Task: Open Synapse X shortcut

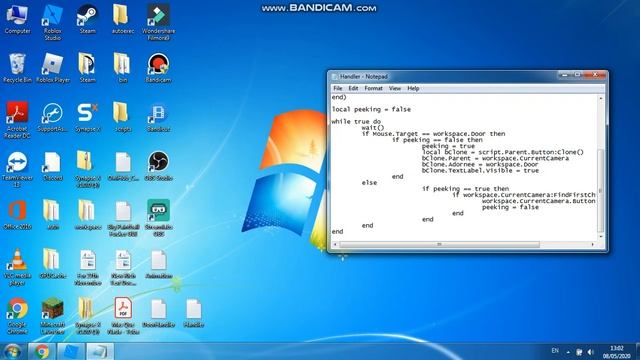Action: tap(87, 117)
